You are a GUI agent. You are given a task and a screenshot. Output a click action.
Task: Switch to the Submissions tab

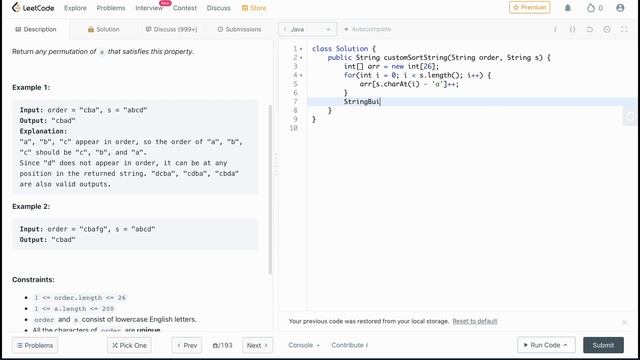(239, 29)
